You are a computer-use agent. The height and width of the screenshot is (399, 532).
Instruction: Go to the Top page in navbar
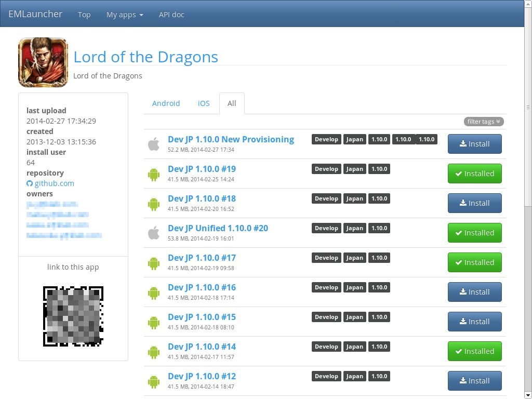coord(84,15)
